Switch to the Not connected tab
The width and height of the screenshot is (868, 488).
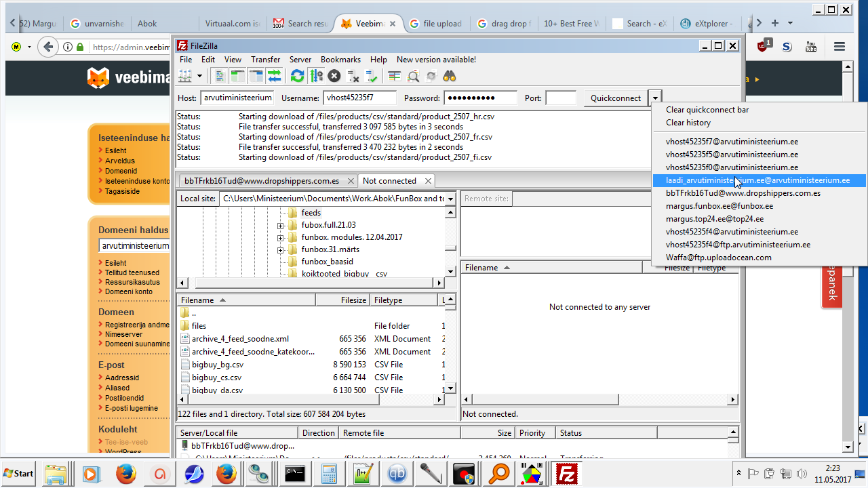coord(389,181)
